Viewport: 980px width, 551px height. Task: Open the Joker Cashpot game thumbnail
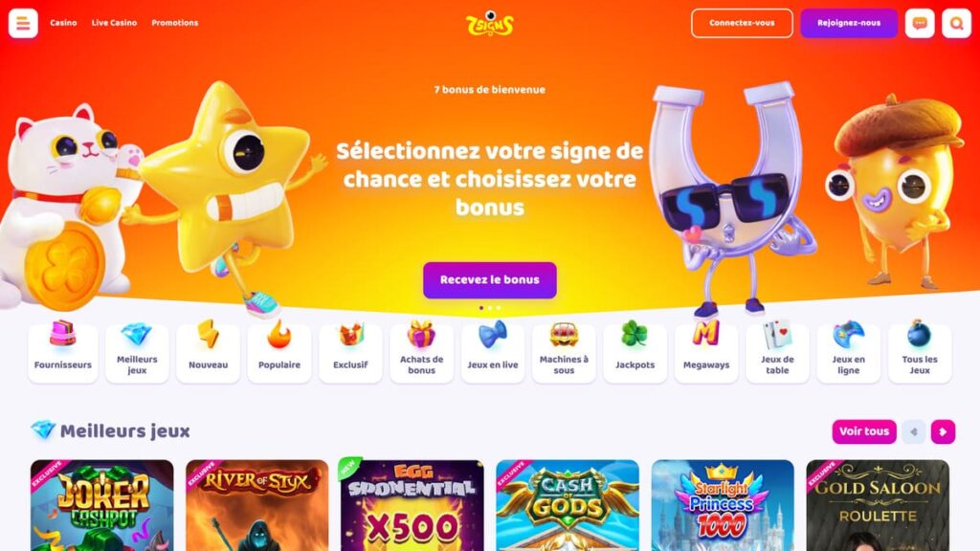101,505
